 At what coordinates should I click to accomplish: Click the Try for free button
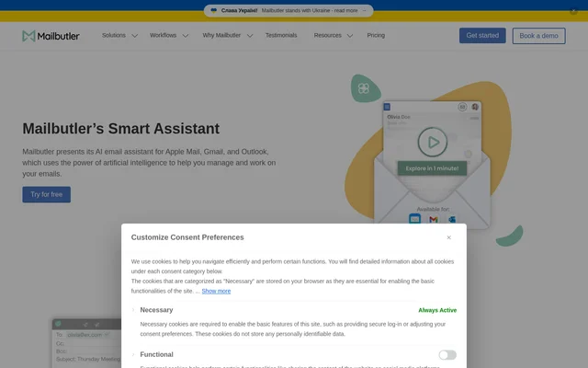tap(47, 194)
